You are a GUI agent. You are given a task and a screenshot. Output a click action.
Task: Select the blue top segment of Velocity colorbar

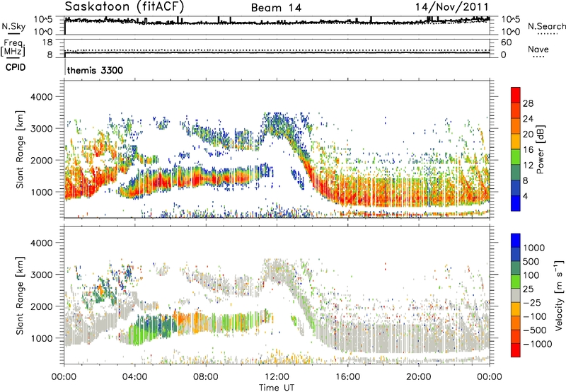coord(516,241)
